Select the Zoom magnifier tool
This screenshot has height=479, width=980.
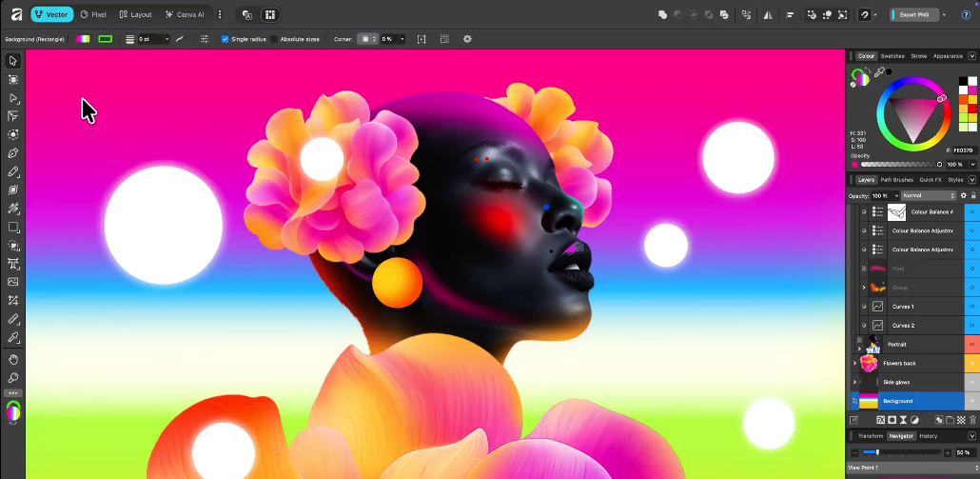pos(13,378)
